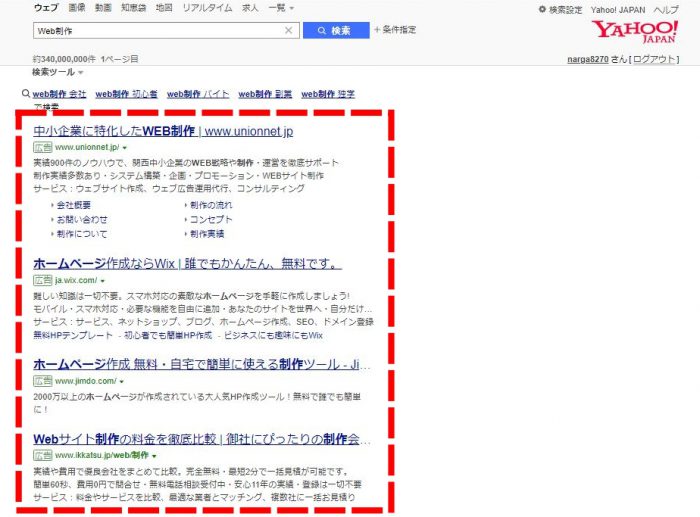Open the お問い合わせ sitelink
Image resolution: width=700 pixels, height=517 pixels.
pos(82,219)
